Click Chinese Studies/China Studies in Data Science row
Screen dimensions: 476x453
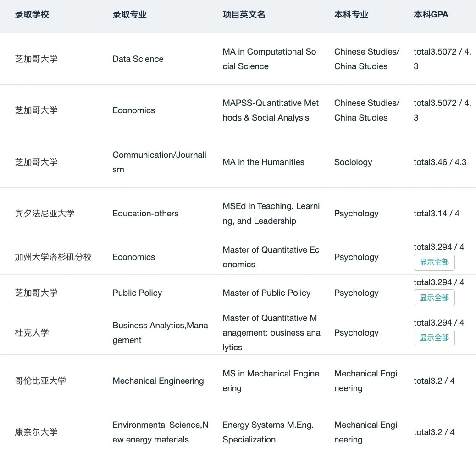[x=367, y=59]
